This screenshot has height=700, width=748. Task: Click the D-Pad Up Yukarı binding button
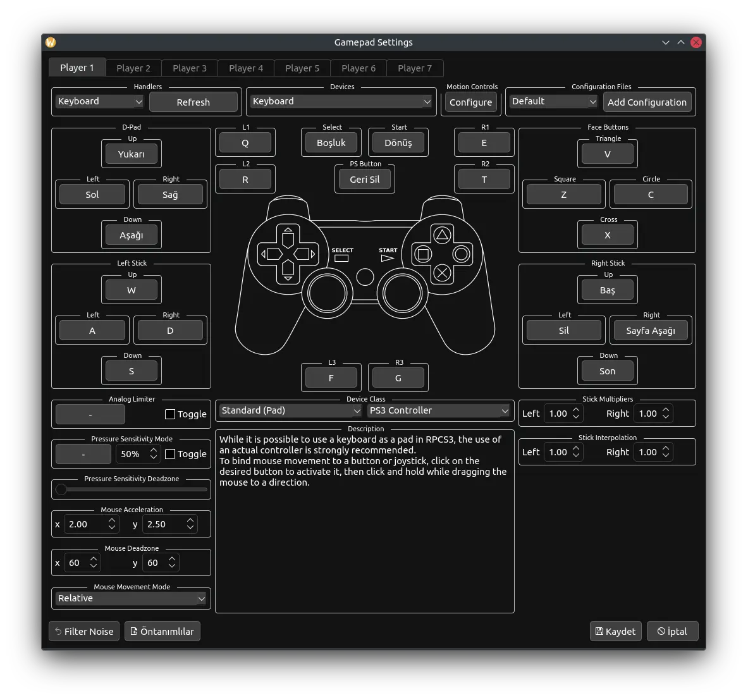[131, 154]
